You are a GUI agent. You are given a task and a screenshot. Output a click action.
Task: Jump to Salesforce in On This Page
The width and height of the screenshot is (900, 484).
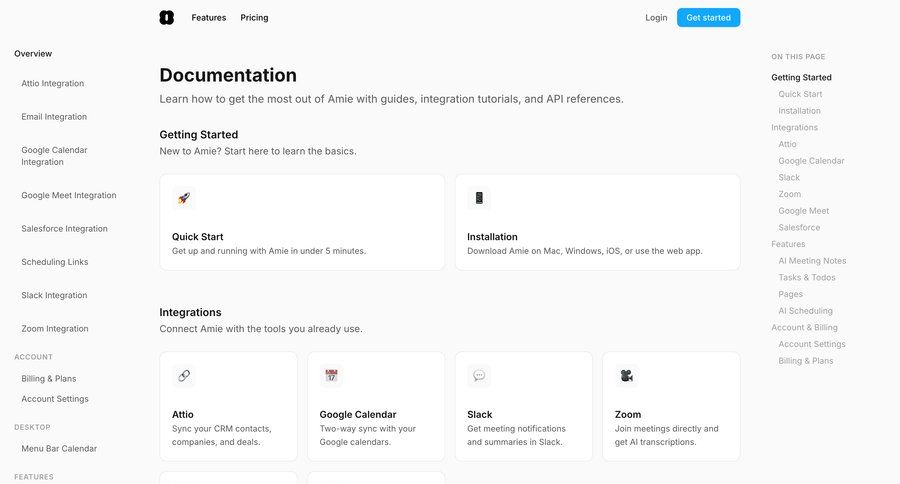(x=799, y=227)
